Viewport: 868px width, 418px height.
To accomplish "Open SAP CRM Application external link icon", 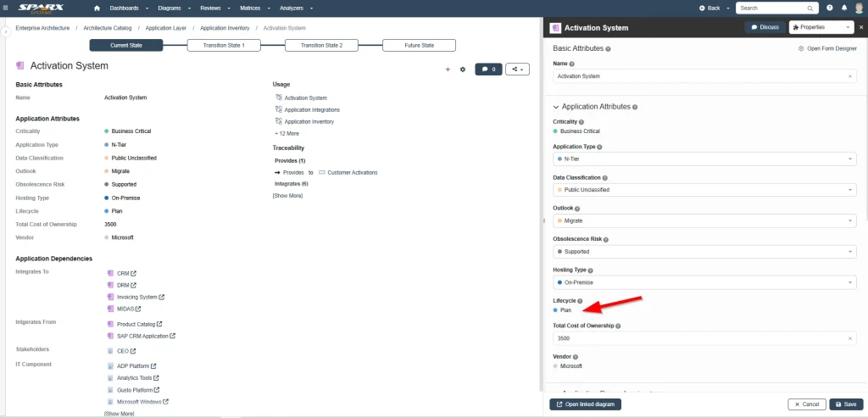I will pos(173,336).
